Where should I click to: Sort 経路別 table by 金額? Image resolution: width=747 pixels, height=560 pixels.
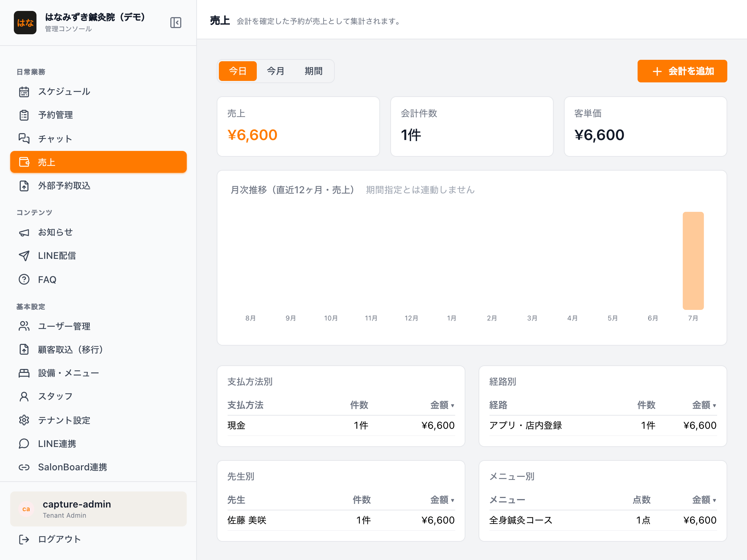[x=704, y=405]
